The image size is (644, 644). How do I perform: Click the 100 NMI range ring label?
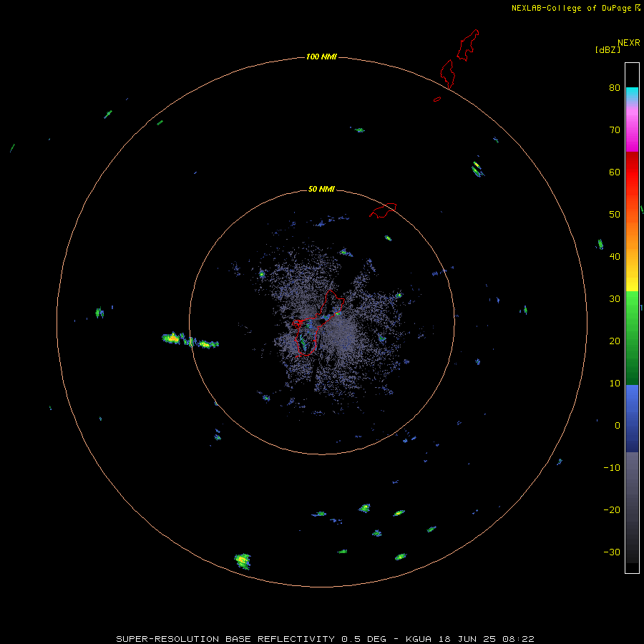pos(321,57)
